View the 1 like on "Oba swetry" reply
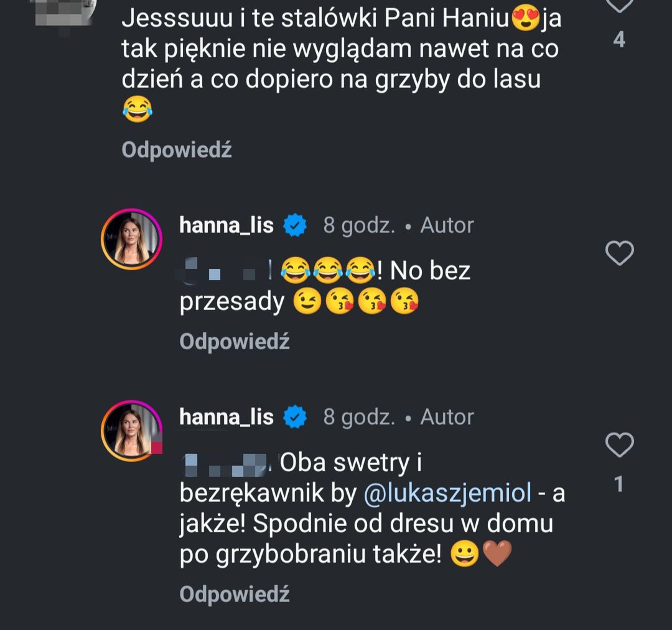This screenshot has height=630, width=672. click(618, 484)
